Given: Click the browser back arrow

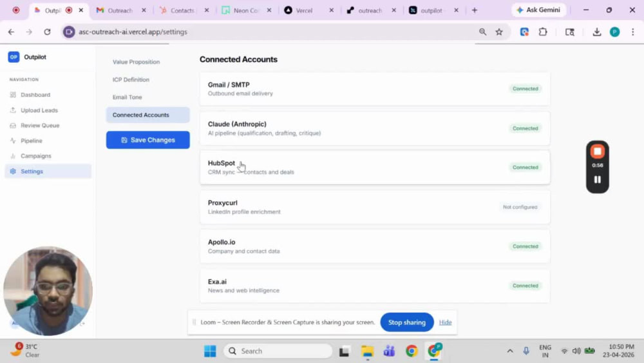Looking at the screenshot, I should tap(11, 32).
